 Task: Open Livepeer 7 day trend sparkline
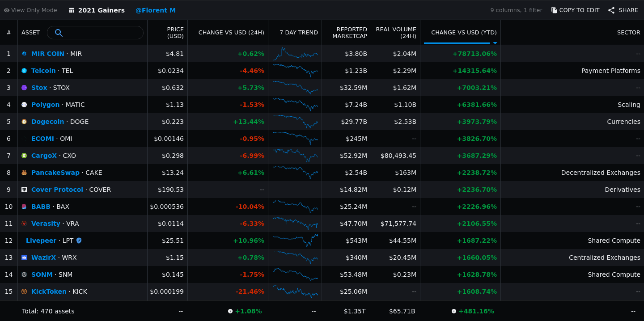point(296,241)
